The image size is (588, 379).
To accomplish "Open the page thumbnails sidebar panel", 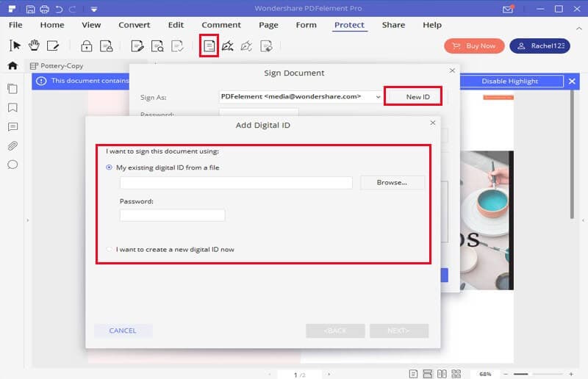I will click(12, 89).
